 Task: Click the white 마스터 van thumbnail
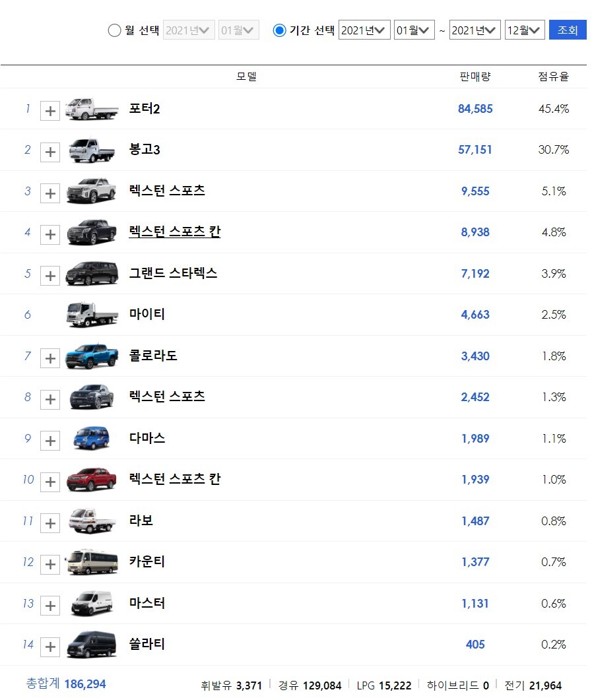click(92, 603)
